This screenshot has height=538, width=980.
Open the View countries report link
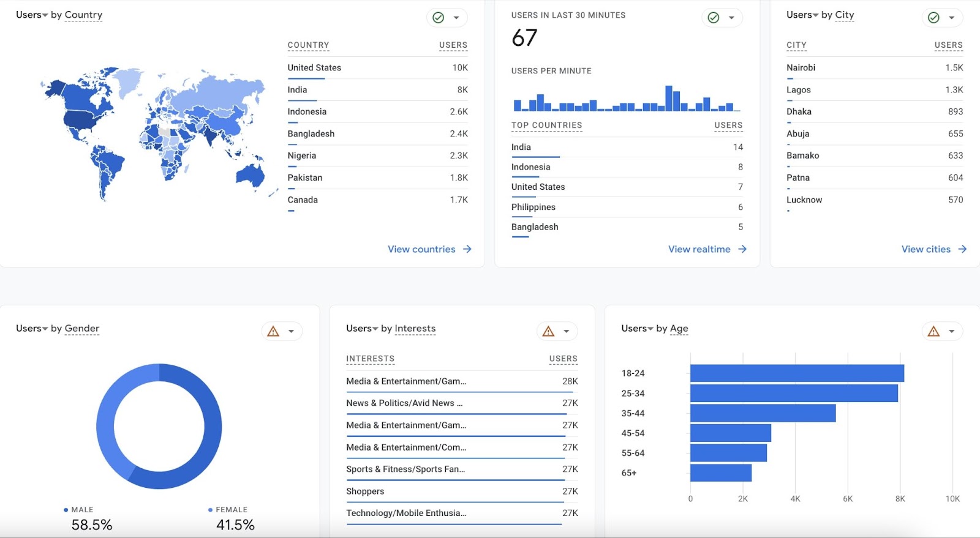tap(421, 249)
